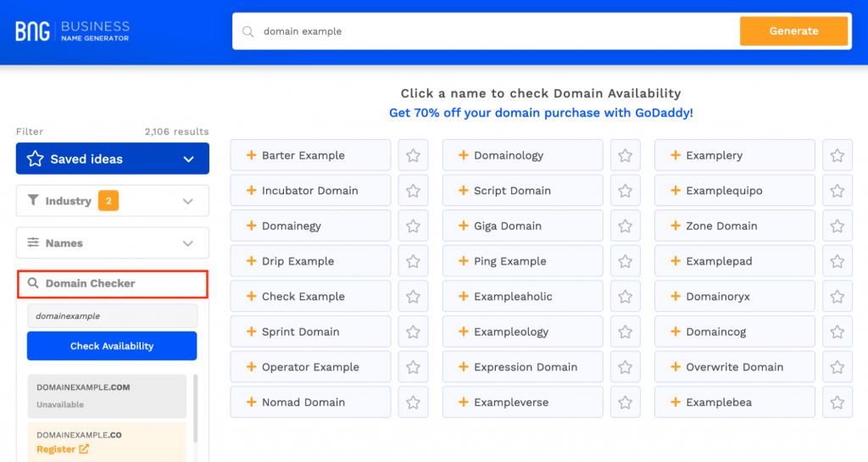Open the Industry filter chevron
Screen dimensions: 868x462
point(188,201)
